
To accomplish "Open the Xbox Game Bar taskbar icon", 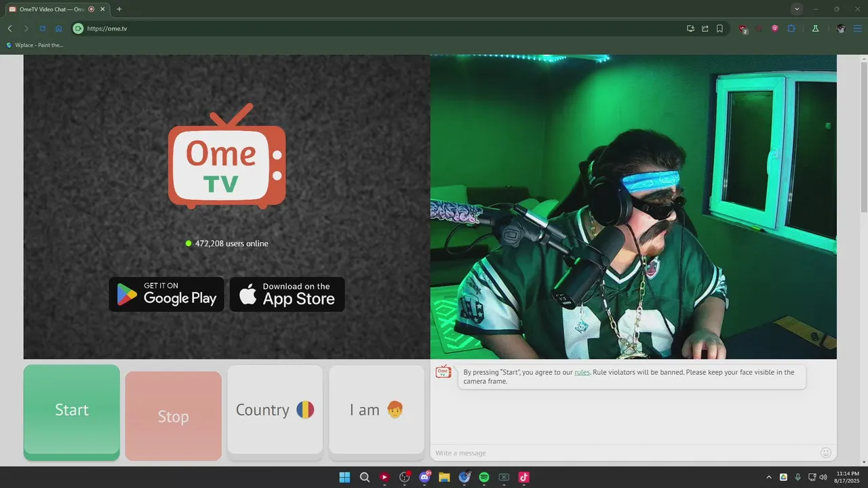I will click(x=504, y=477).
